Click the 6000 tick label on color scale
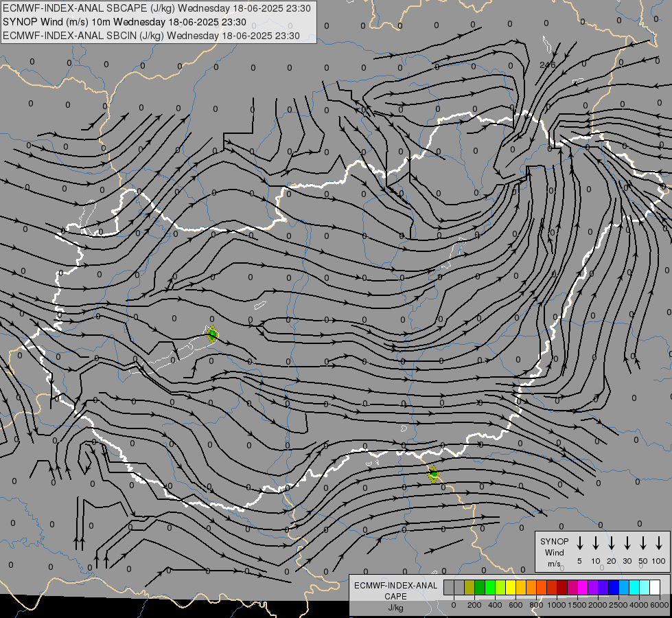This screenshot has height=618, width=672. 660,605
